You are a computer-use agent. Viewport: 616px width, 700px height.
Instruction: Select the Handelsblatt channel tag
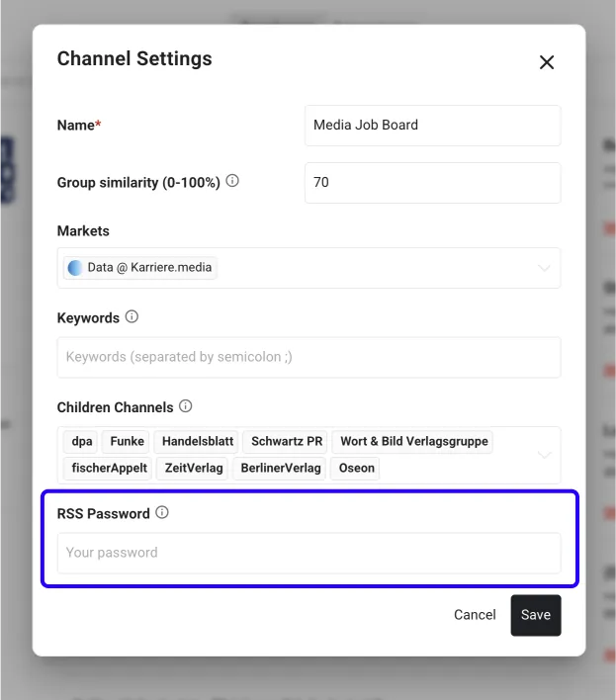[x=197, y=441]
